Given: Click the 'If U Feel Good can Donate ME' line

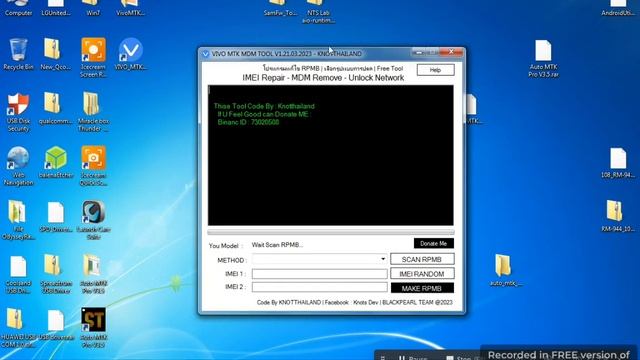Looking at the screenshot, I should (263, 114).
